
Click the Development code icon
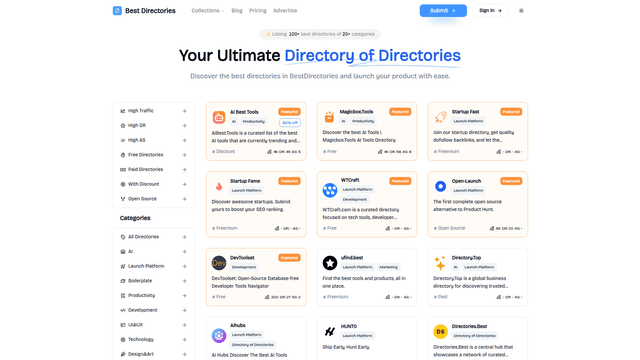tap(122, 310)
